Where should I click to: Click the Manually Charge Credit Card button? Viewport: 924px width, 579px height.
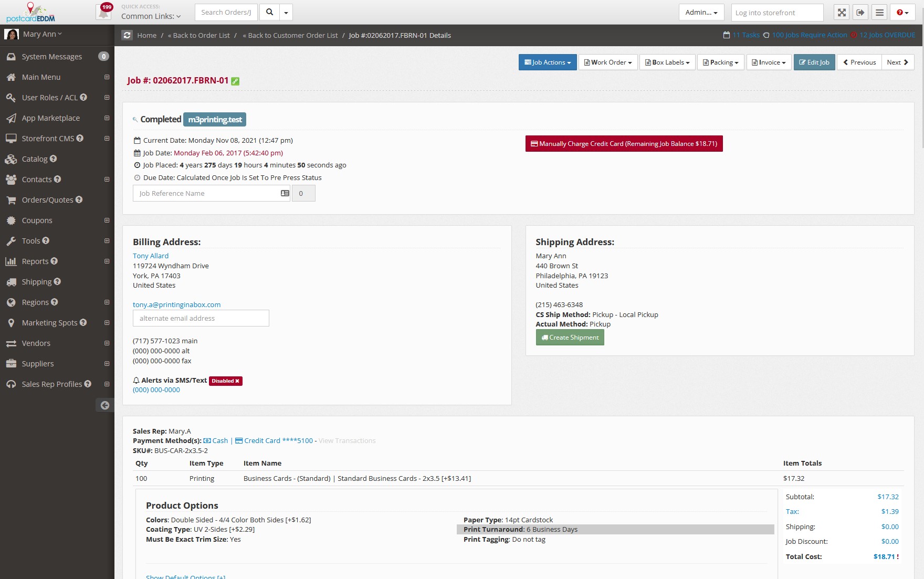(x=623, y=143)
